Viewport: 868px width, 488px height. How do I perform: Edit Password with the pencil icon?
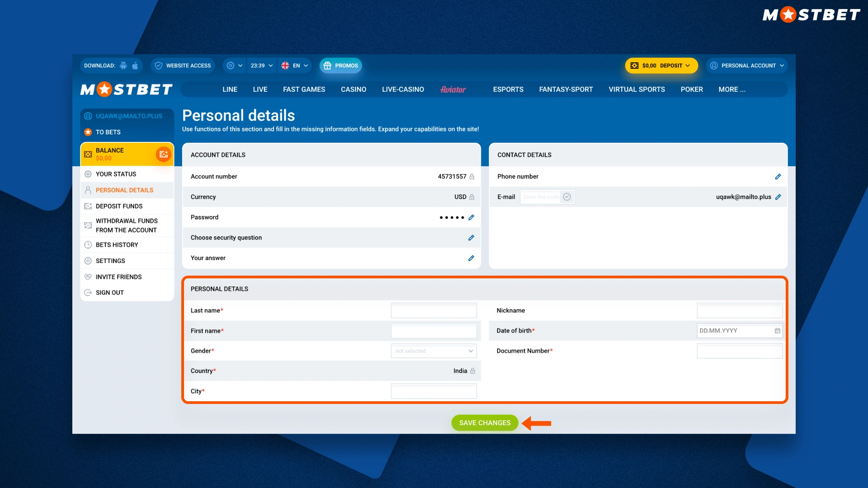471,217
